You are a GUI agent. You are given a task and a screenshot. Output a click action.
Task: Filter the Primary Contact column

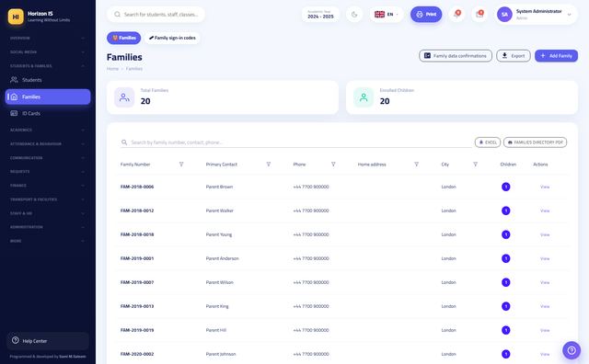(x=269, y=165)
